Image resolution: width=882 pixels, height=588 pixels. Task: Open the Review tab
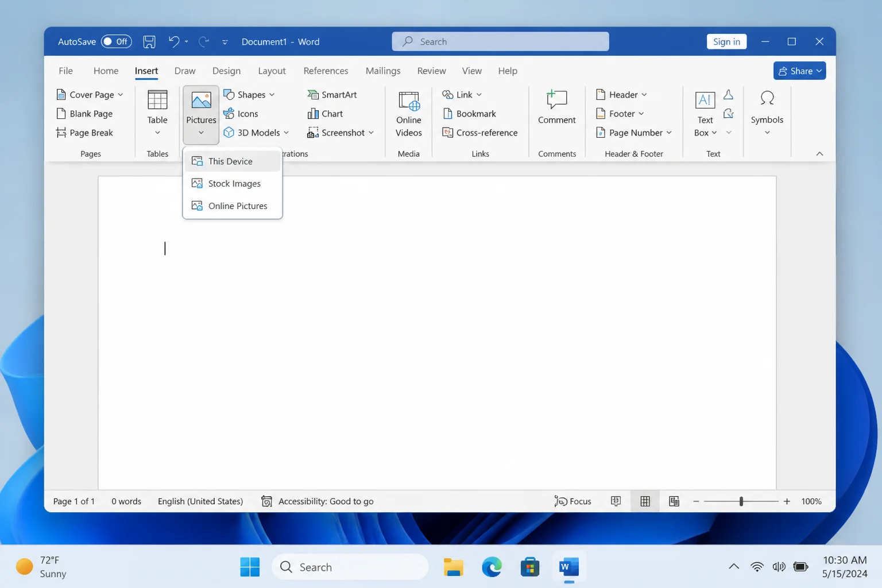[x=431, y=71]
